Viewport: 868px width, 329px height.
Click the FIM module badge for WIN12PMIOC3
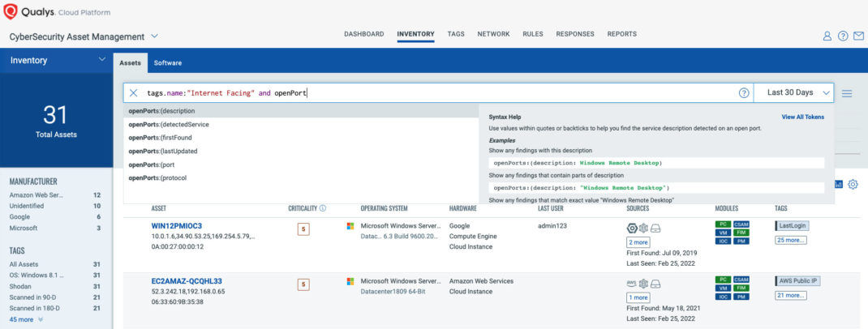click(741, 233)
